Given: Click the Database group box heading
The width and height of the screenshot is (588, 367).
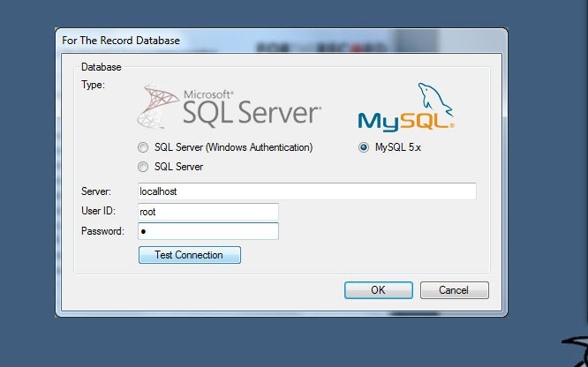Looking at the screenshot, I should tap(101, 66).
